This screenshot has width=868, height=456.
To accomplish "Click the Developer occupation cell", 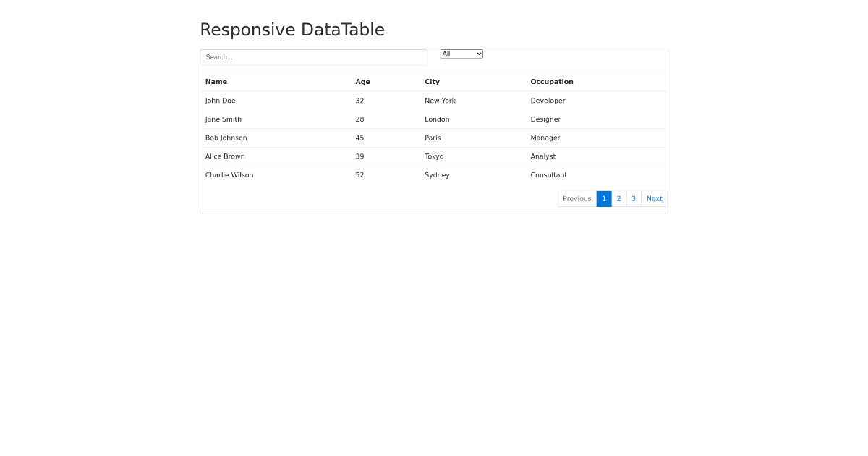I will pyautogui.click(x=548, y=101).
